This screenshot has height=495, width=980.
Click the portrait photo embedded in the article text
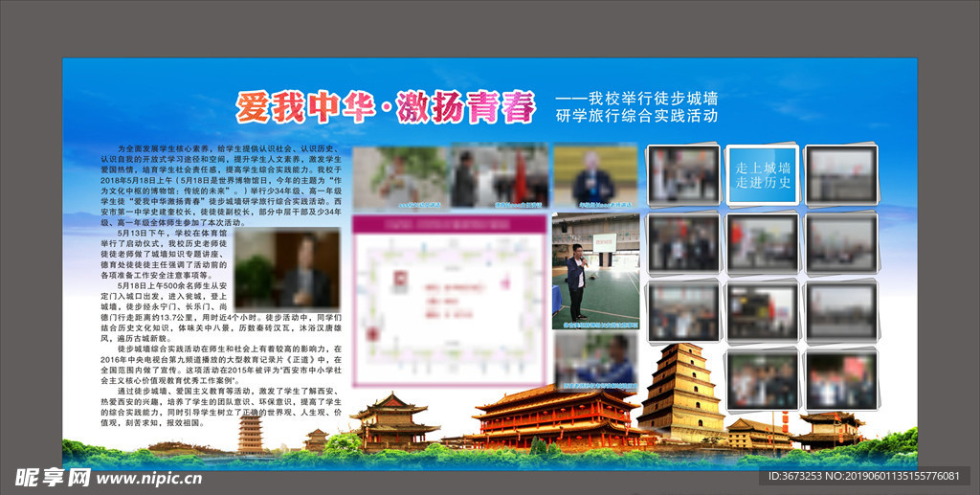pyautogui.click(x=287, y=269)
